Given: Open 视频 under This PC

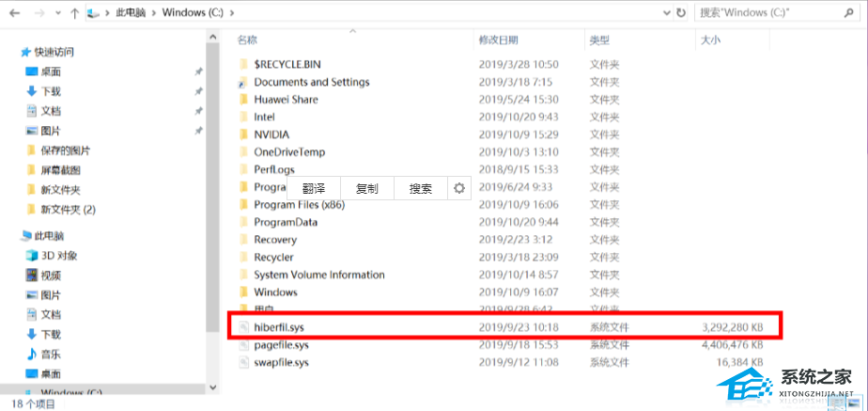Looking at the screenshot, I should (51, 276).
